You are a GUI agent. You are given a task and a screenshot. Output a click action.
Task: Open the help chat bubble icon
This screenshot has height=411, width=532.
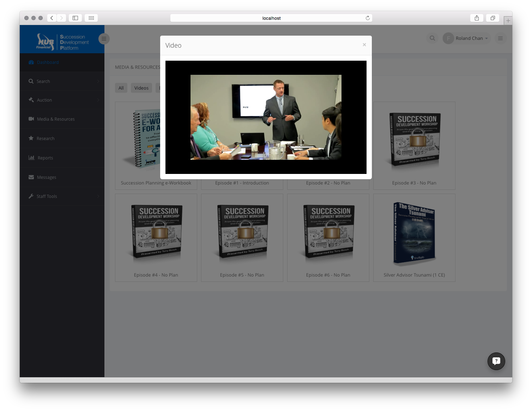pos(496,361)
